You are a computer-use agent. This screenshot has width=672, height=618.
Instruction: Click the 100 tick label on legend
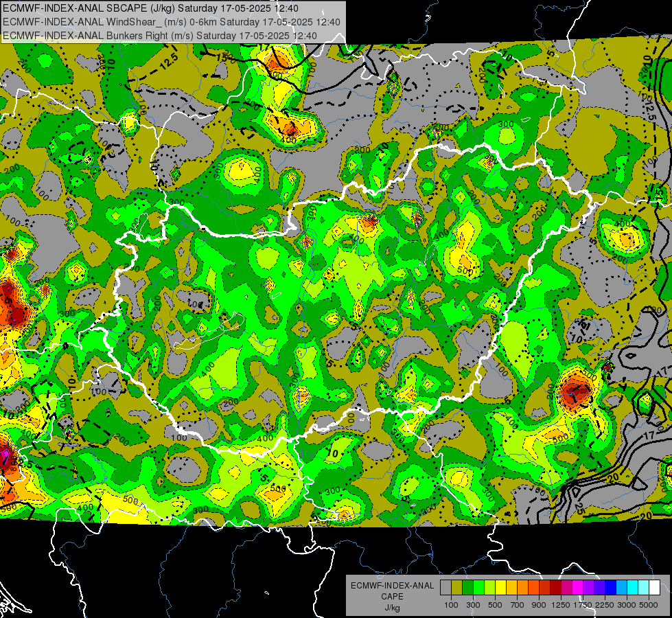tap(451, 605)
